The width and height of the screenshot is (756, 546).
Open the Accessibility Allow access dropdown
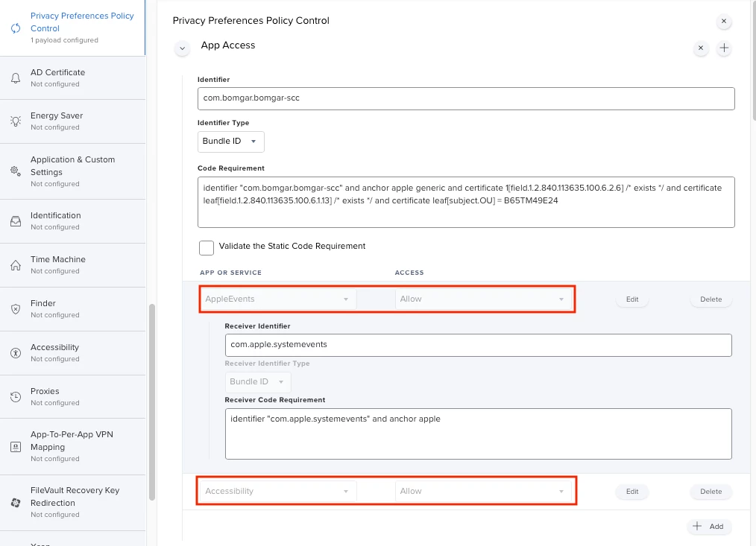(x=482, y=492)
